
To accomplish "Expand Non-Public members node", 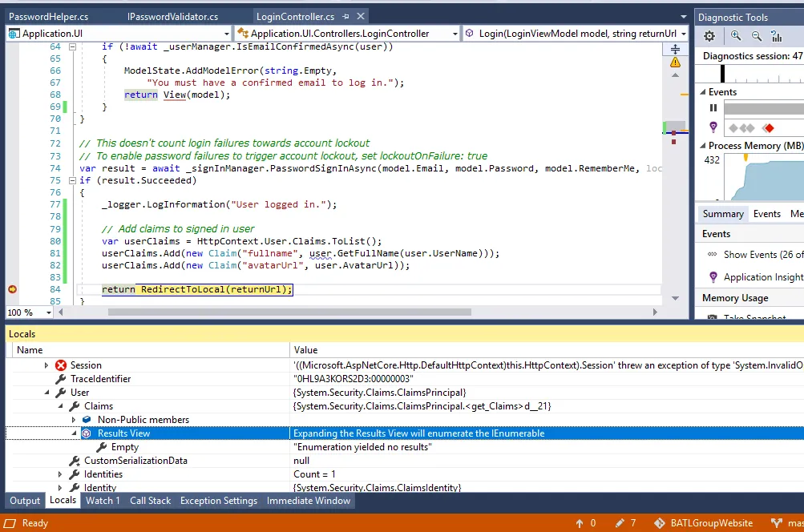I will click(73, 419).
